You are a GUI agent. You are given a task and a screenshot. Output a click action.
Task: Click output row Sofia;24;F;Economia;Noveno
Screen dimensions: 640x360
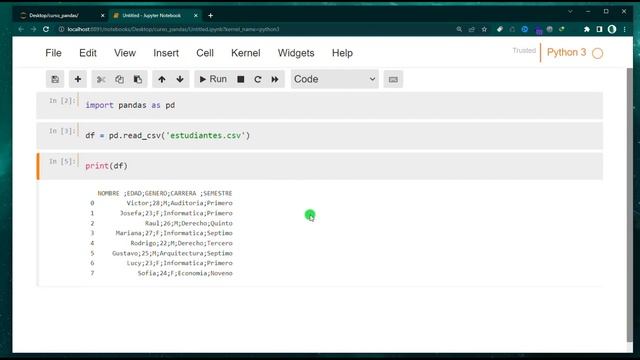[185, 273]
